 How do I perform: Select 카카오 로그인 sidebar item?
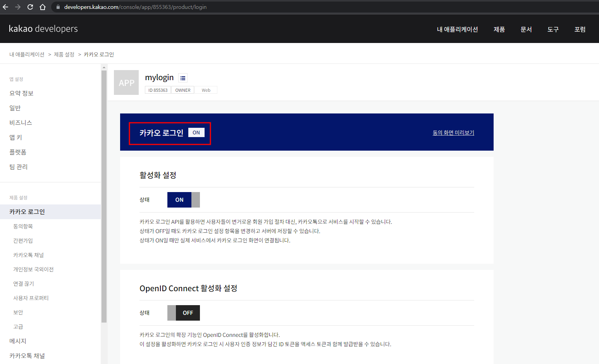[x=50, y=212]
